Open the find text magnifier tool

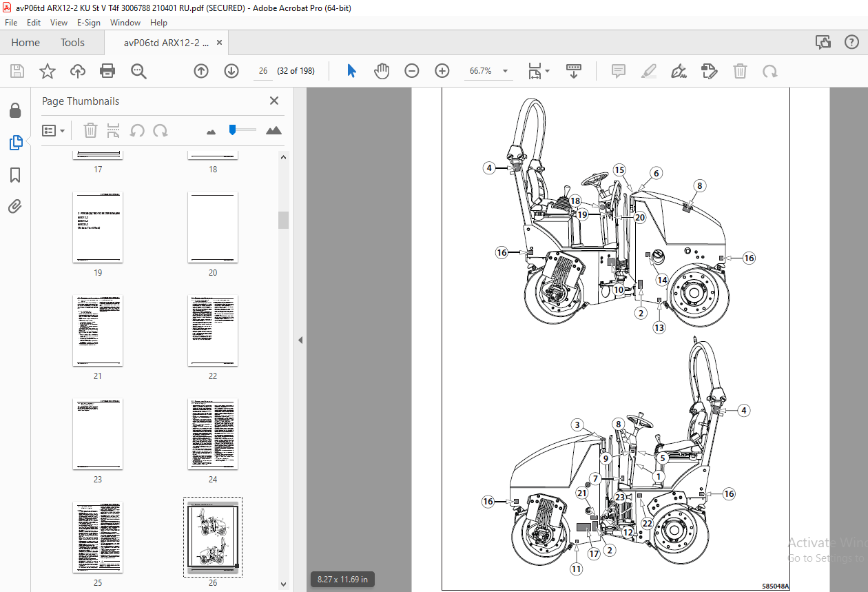138,70
